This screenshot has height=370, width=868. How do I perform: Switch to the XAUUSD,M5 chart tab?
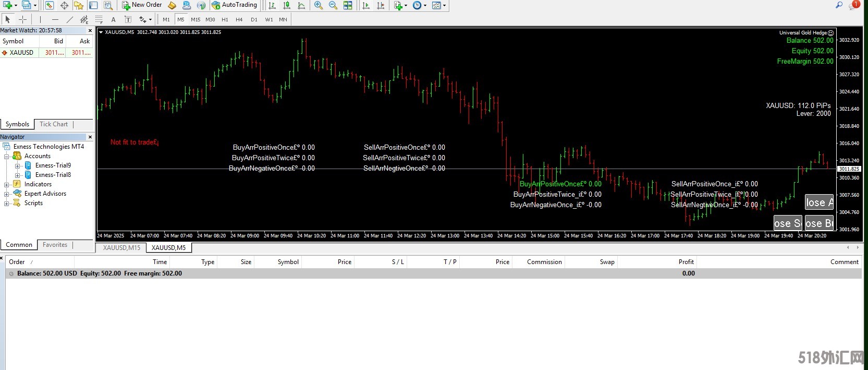coord(169,248)
